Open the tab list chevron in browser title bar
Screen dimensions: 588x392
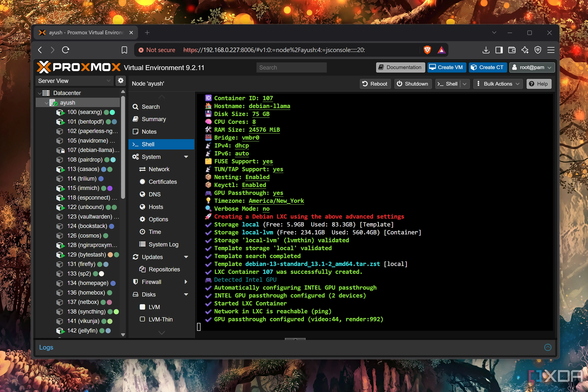pos(494,33)
